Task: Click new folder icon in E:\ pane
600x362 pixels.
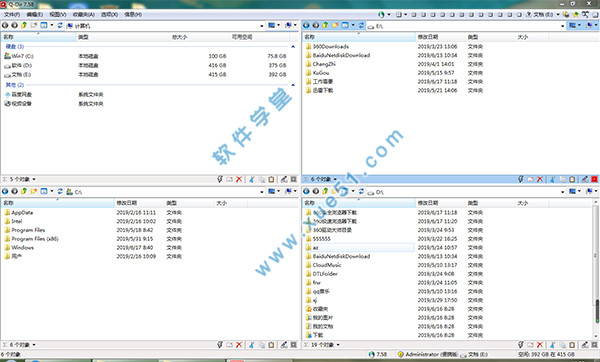Action: click(335, 25)
